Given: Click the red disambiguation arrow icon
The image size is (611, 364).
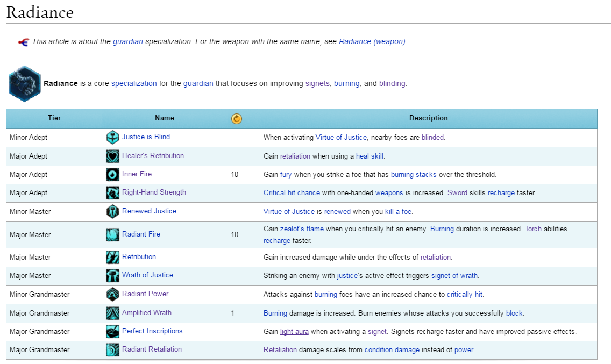Looking at the screenshot, I should pyautogui.click(x=23, y=42).
